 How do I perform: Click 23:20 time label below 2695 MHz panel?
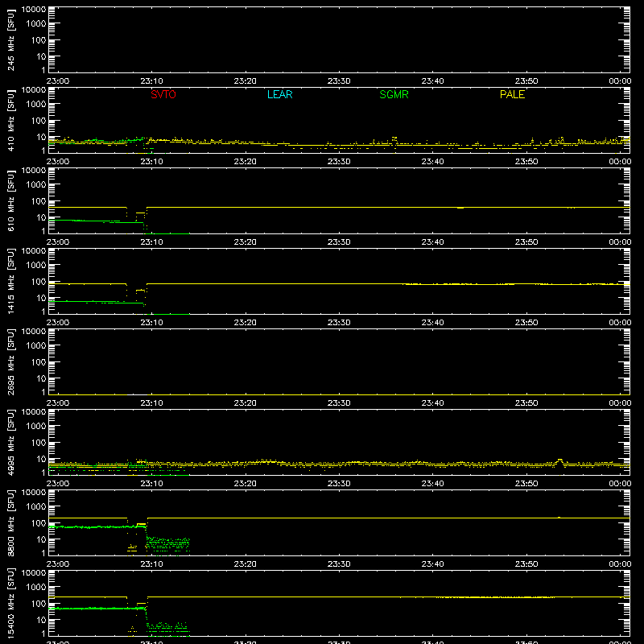246,403
